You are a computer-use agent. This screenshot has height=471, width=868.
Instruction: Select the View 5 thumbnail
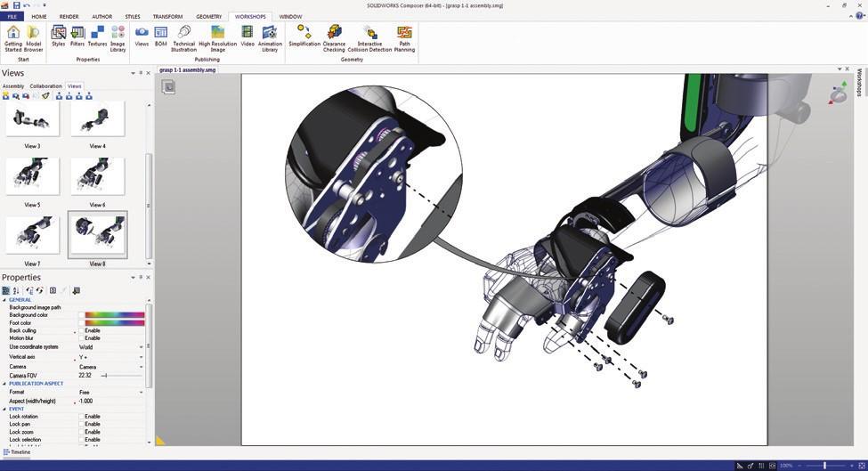32,176
